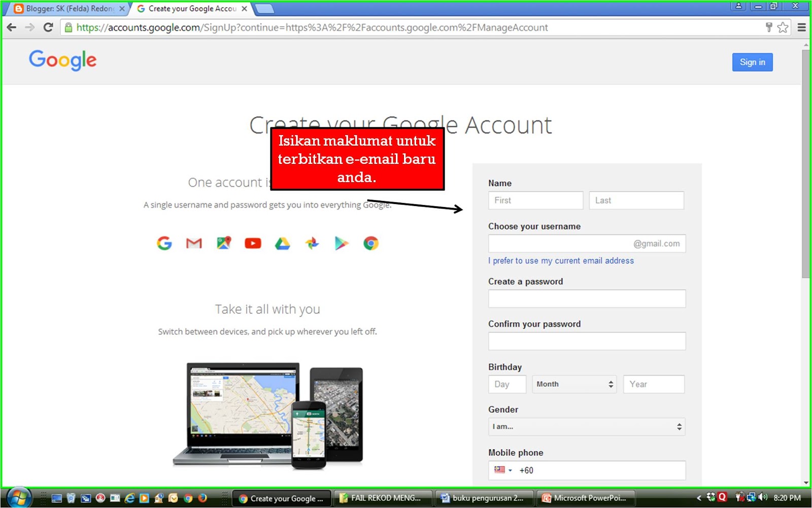The height and width of the screenshot is (508, 812).
Task: Click the Google logo
Action: click(63, 60)
